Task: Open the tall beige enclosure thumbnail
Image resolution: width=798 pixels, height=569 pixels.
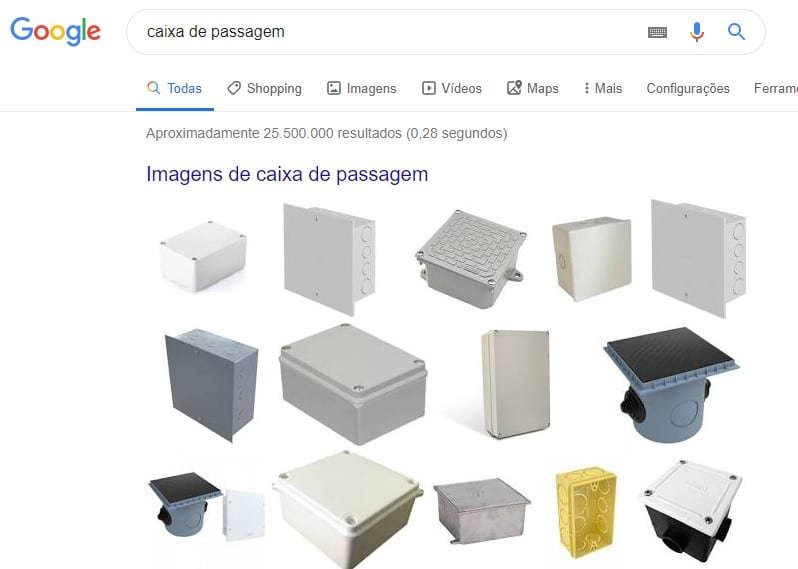Action: click(516, 384)
